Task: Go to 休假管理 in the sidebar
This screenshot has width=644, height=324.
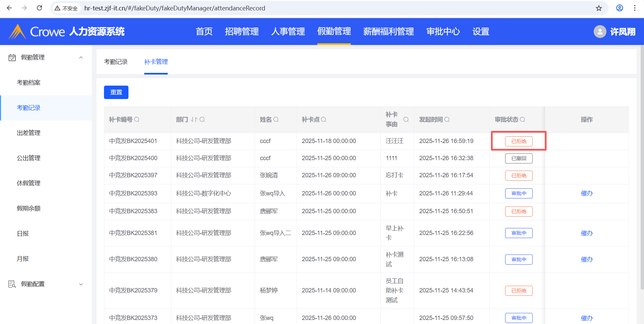Action: click(x=29, y=183)
